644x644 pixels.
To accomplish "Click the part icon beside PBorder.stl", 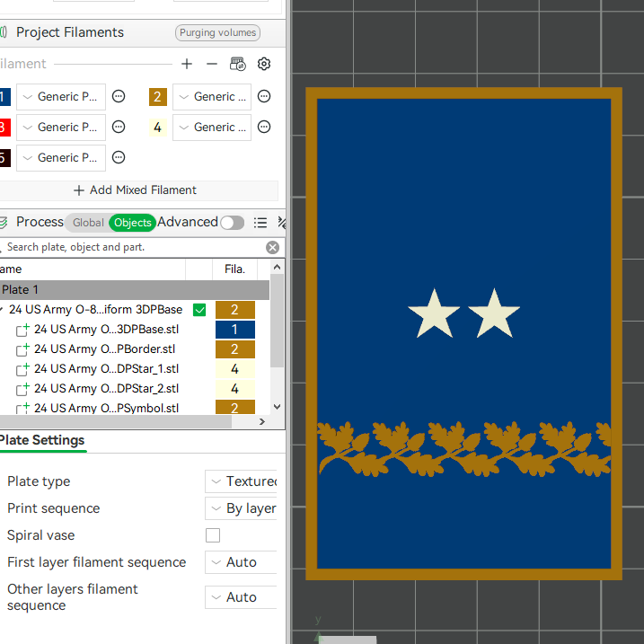I will 22,349.
